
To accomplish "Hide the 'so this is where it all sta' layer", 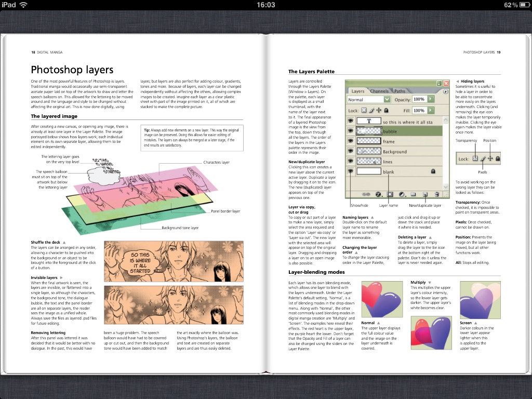I will click(351, 121).
